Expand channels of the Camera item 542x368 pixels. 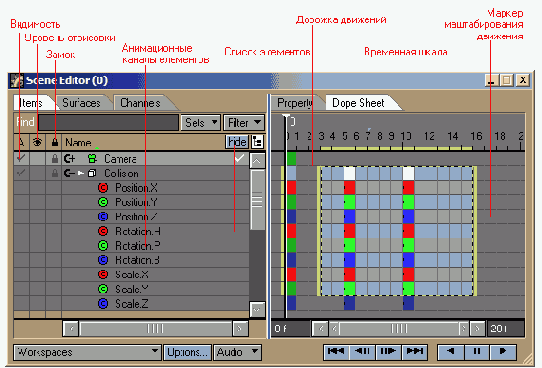69,159
